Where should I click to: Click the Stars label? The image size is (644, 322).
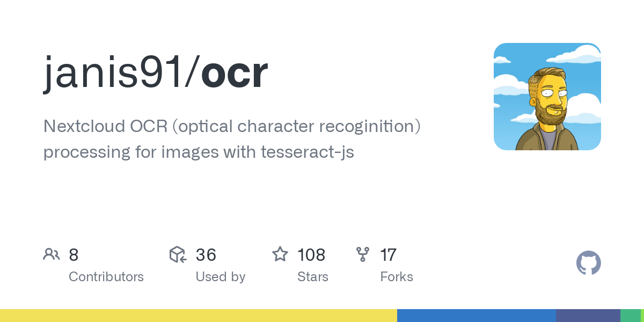pyautogui.click(x=313, y=277)
